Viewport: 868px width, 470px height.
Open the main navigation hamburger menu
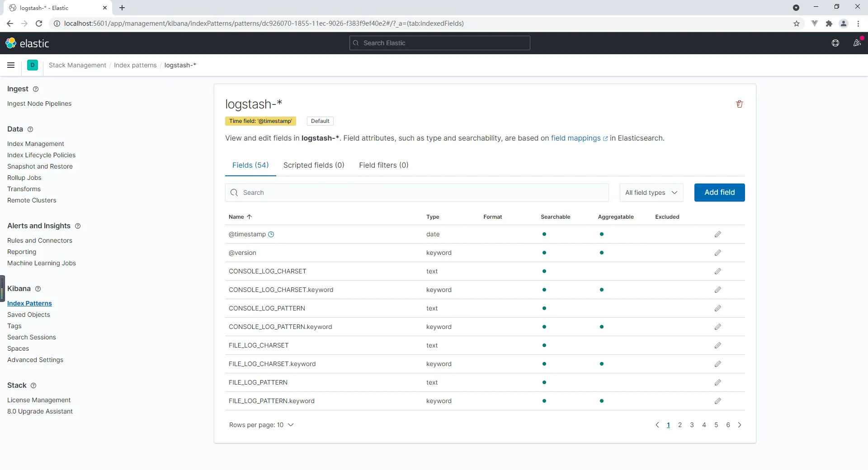11,66
